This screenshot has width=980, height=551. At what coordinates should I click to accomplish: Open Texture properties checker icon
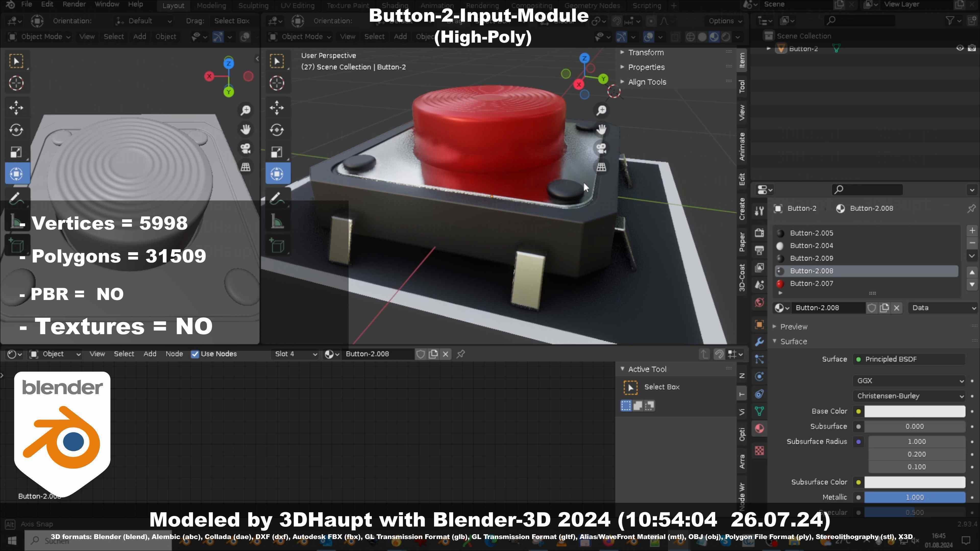pos(759,450)
